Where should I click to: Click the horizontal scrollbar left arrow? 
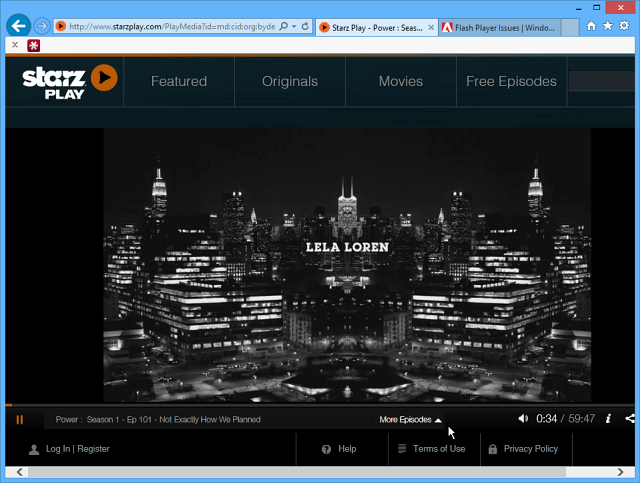point(19,472)
